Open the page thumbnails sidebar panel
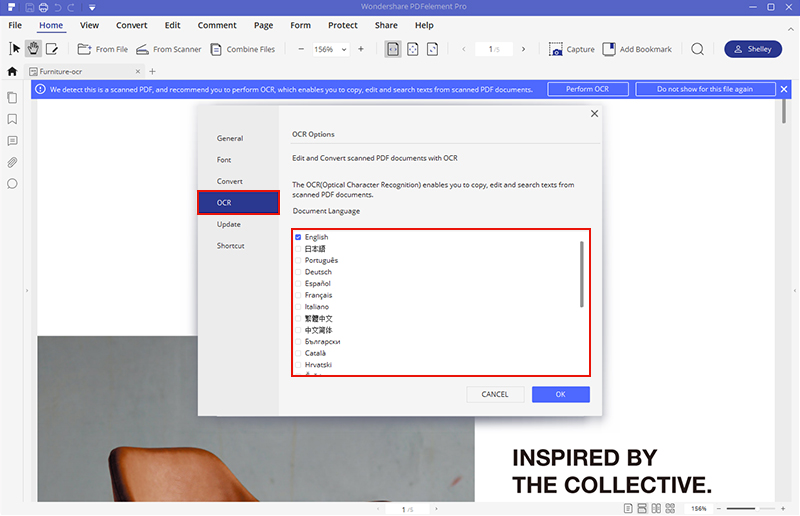 click(x=12, y=98)
